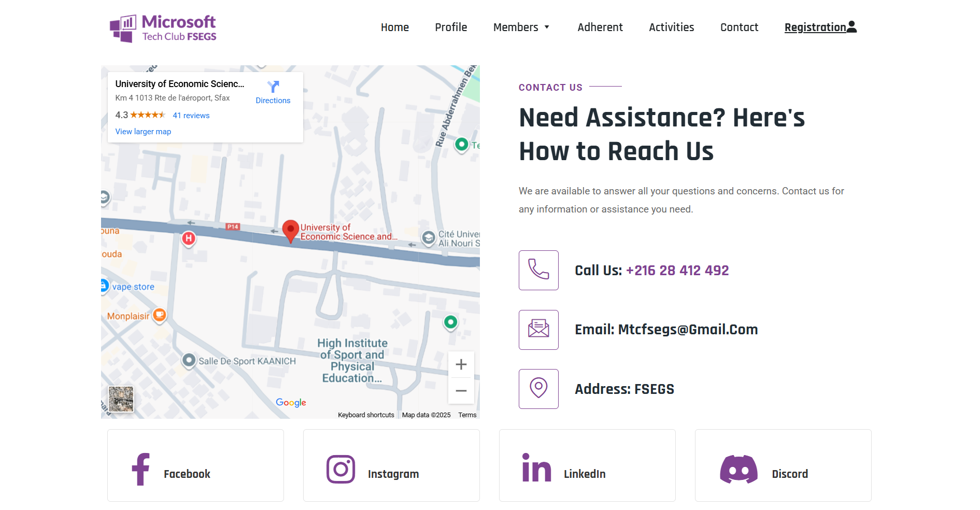The image size is (980, 510).
Task: Switch to satellite view thumbnail
Action: [121, 399]
